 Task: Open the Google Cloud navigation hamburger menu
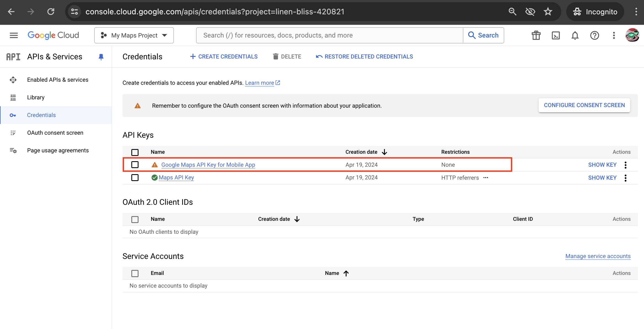[x=14, y=35]
